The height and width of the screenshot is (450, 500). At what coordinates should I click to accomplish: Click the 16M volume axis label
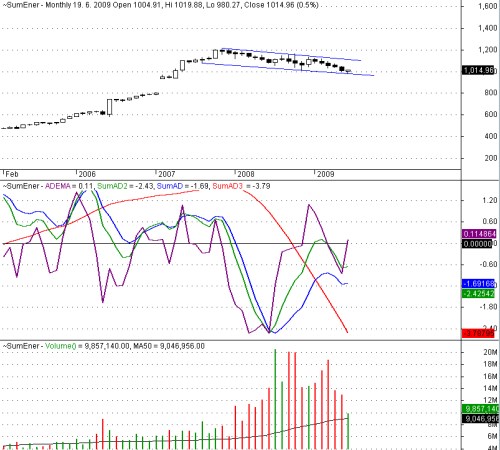tap(490, 376)
